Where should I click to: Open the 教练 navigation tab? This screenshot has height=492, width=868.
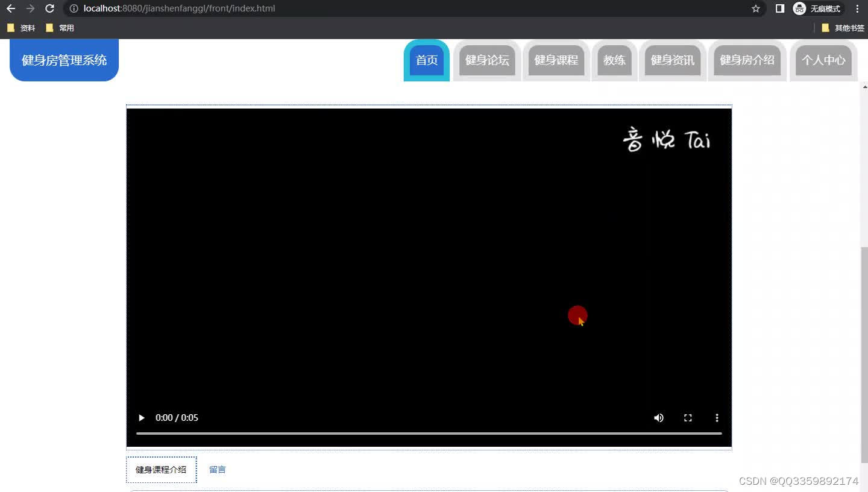coord(614,60)
